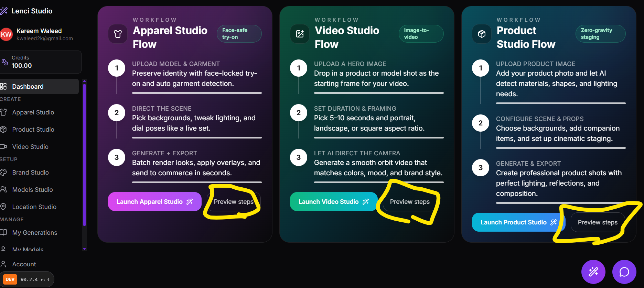Click the KW user avatar
The image size is (644, 288).
click(x=6, y=34)
